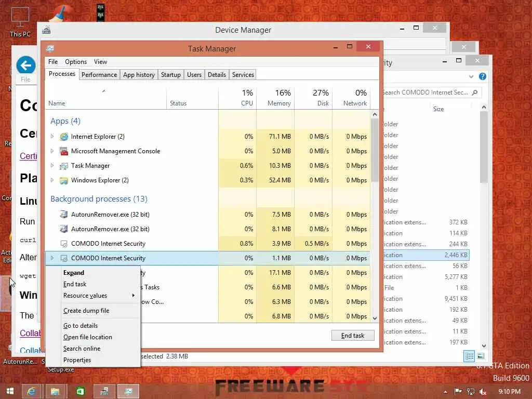Click COMODO Internet Security icon using 3.9 MB
The height and width of the screenshot is (399, 532).
click(64, 244)
